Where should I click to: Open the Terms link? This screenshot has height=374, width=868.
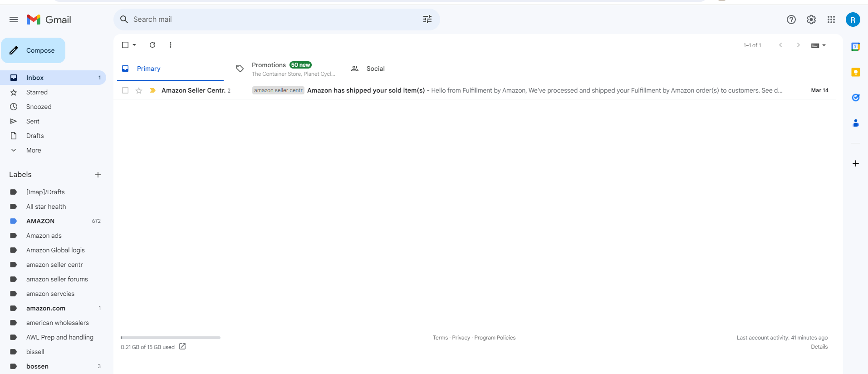(440, 338)
